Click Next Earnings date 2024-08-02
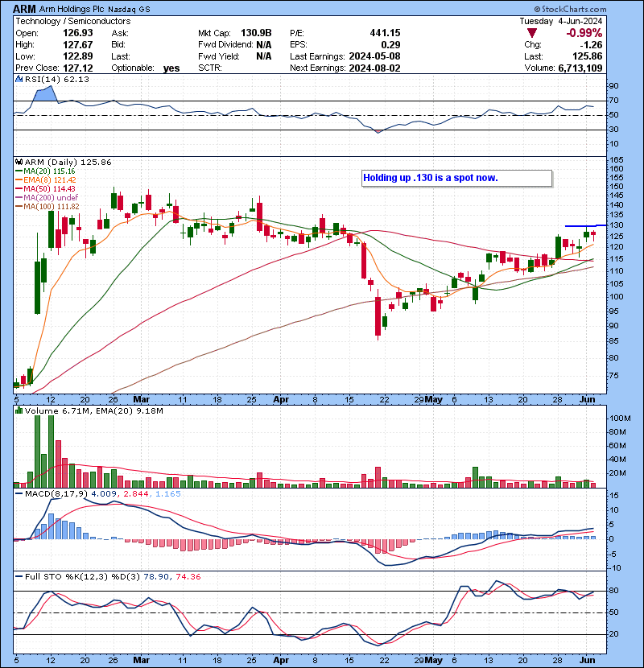This screenshot has height=668, width=644. pos(374,68)
